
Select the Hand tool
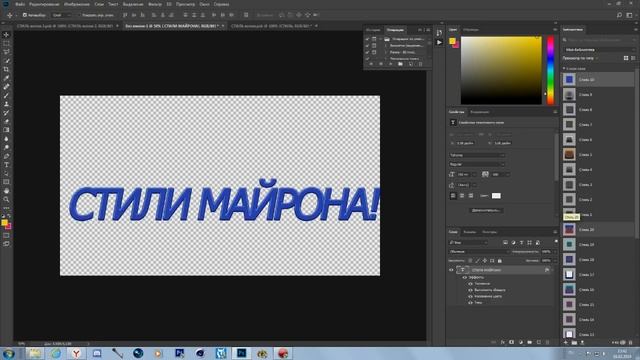click(x=6, y=191)
